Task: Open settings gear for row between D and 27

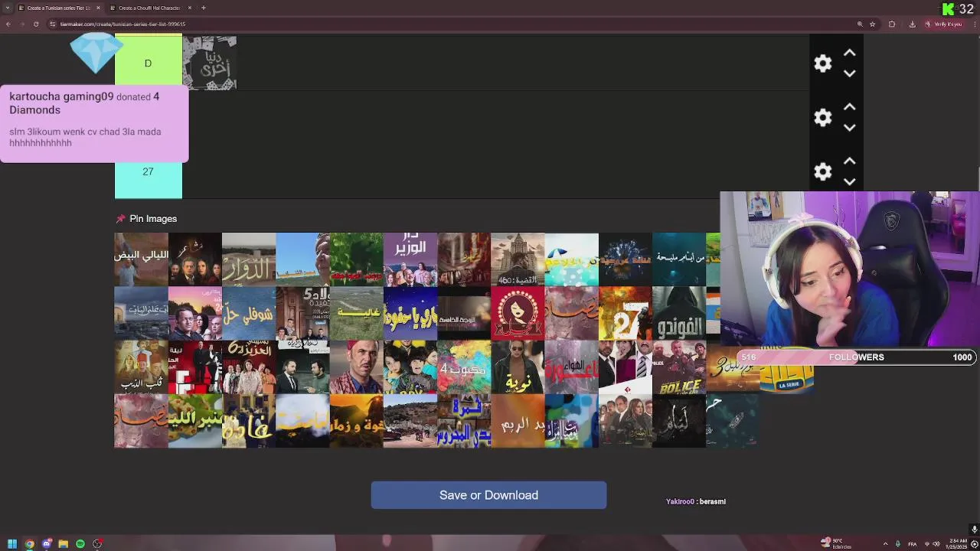Action: 823,118
